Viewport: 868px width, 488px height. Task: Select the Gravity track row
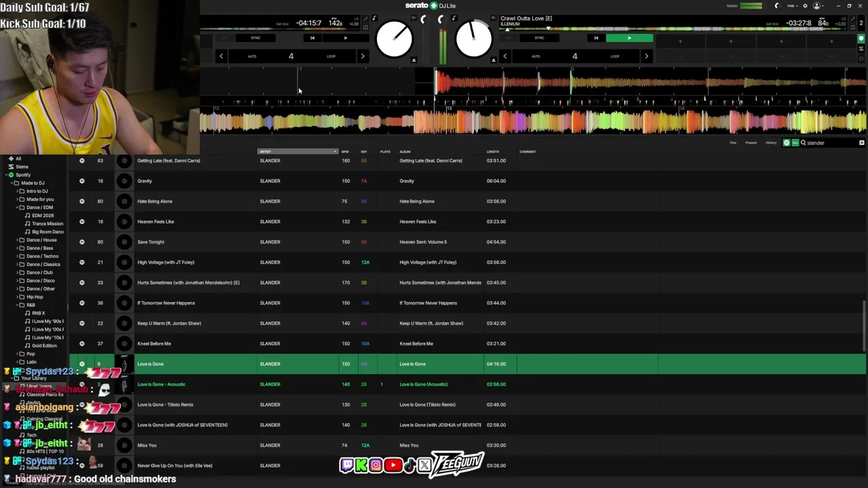[x=468, y=181]
